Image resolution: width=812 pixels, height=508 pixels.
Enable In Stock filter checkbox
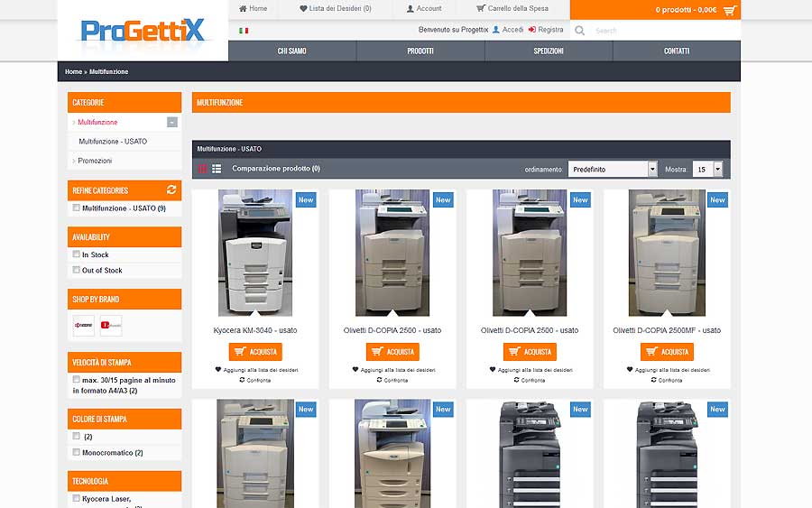(x=76, y=254)
